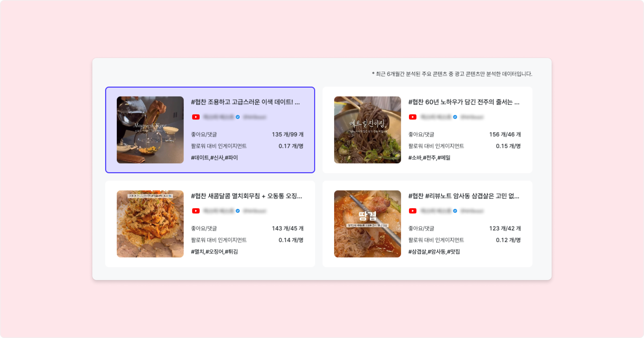644x338 pixels.
Task: Click verified badge on 멸치회무침 card
Action: (x=238, y=211)
